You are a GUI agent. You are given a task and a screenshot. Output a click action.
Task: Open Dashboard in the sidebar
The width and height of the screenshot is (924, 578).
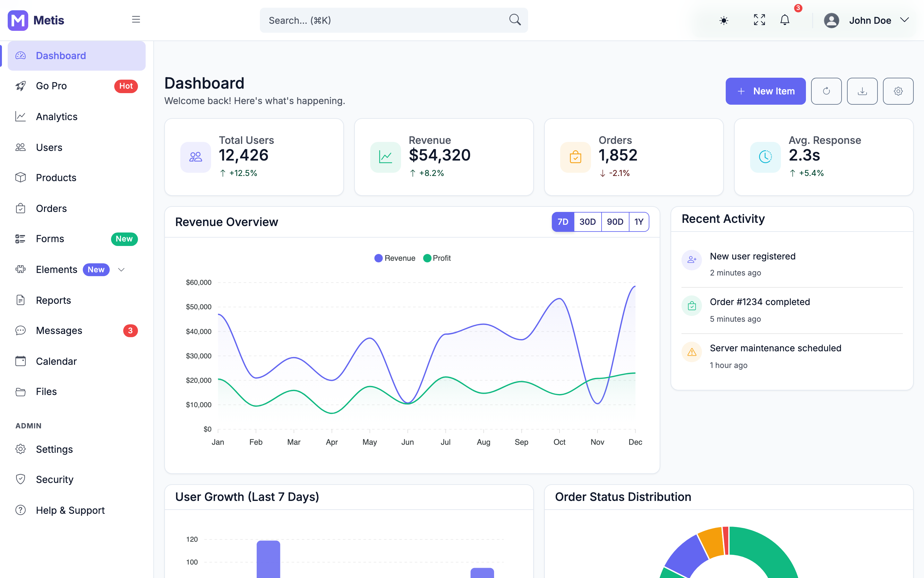click(x=76, y=56)
